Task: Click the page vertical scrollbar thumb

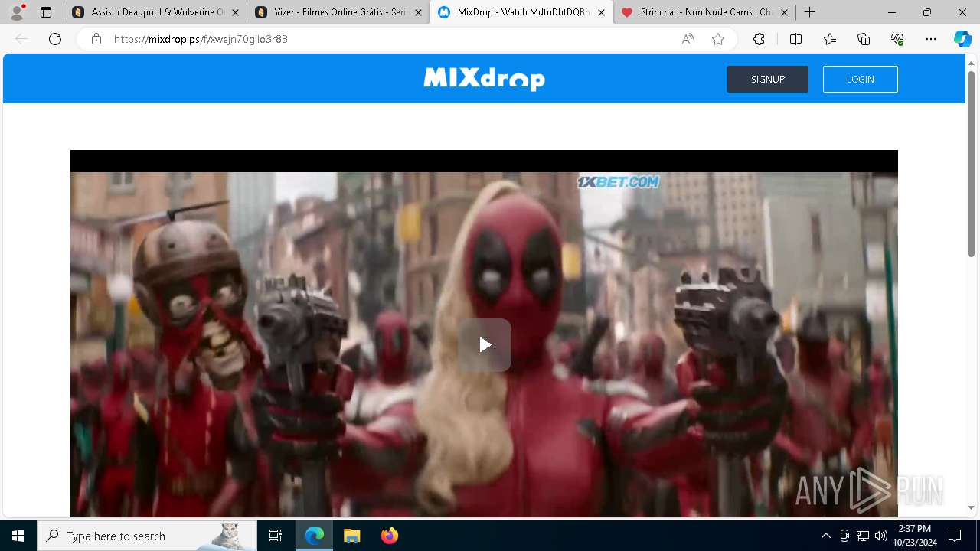Action: coord(971,164)
